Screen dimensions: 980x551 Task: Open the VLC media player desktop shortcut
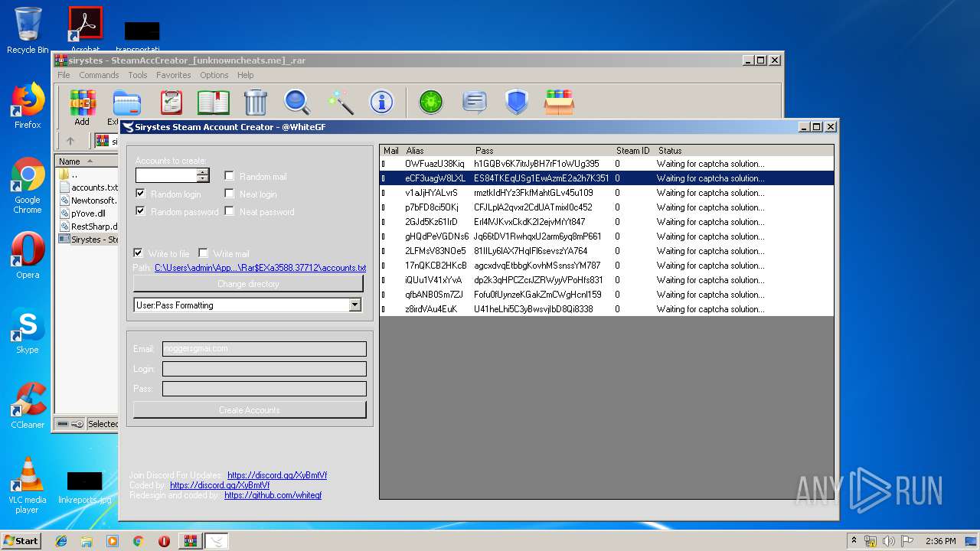[28, 485]
